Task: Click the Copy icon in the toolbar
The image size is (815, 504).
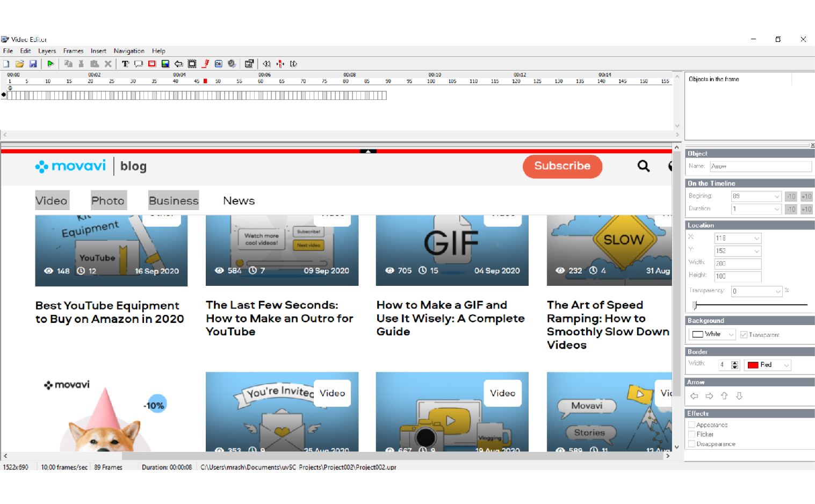Action: pyautogui.click(x=68, y=64)
